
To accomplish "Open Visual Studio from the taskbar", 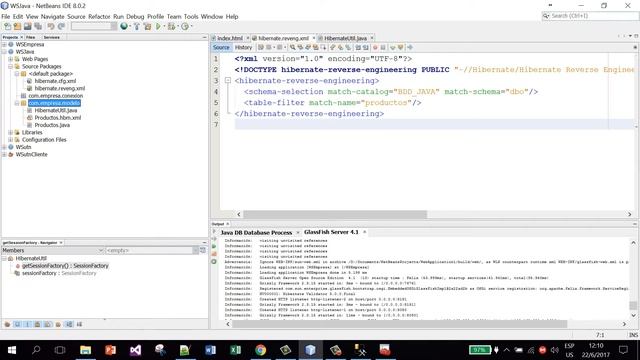I will coord(135,350).
